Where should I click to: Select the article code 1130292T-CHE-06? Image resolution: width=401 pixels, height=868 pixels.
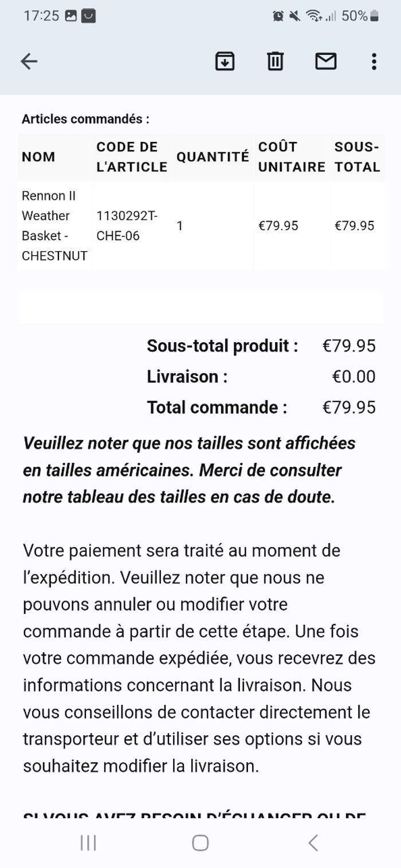[x=127, y=225]
